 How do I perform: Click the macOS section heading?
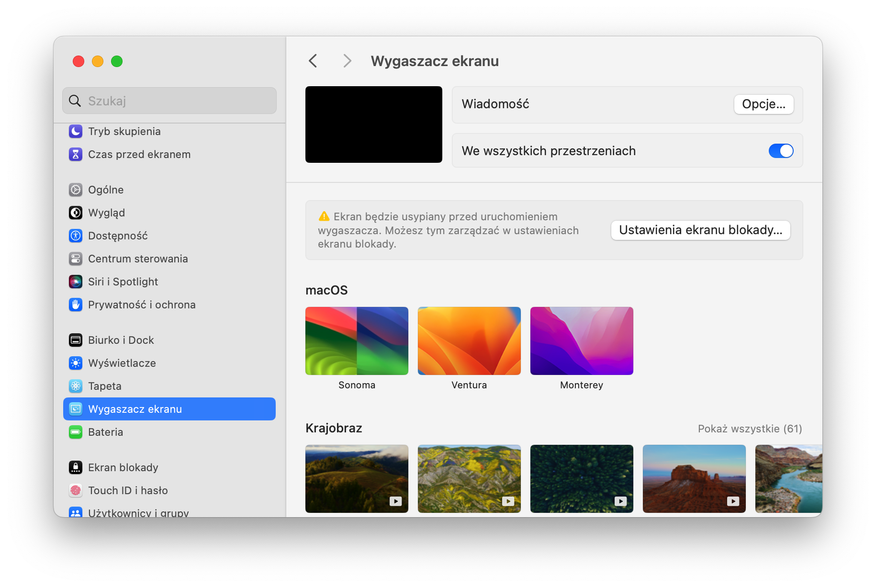[x=326, y=290]
